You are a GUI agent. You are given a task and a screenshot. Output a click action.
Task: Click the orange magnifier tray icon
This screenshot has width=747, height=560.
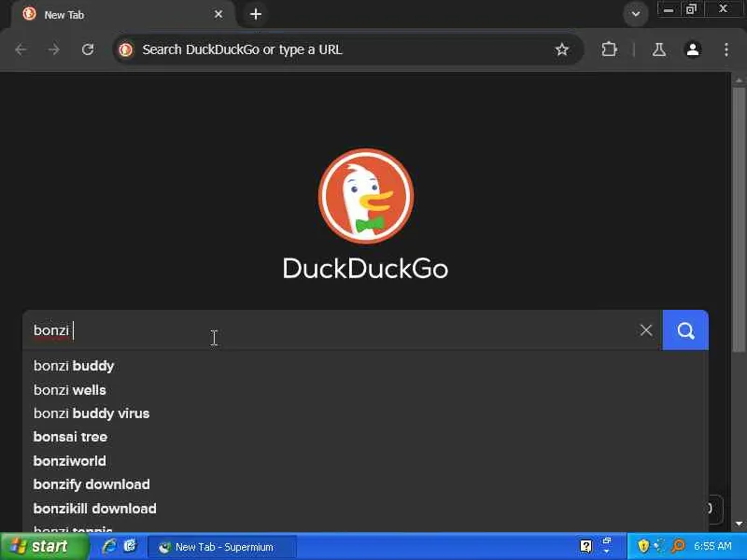tap(678, 546)
